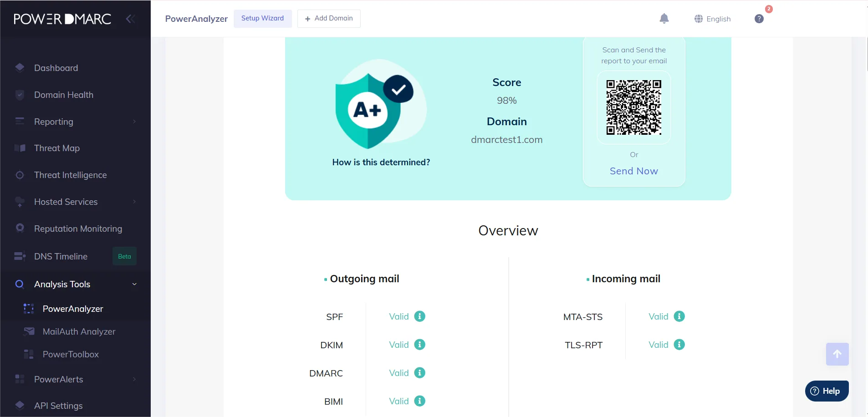Open the Help chat button
This screenshot has width=868, height=417.
827,391
